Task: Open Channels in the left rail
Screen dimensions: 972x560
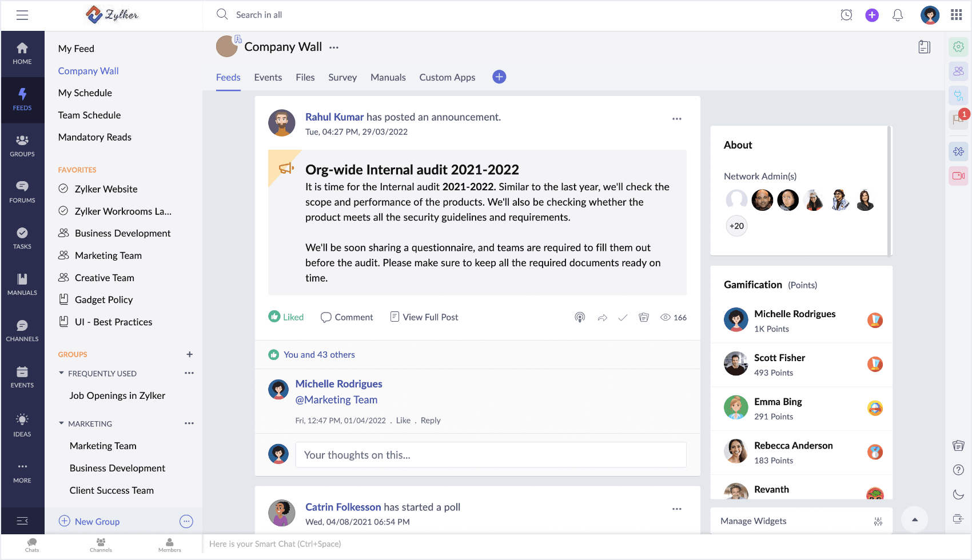Action: [x=22, y=331]
